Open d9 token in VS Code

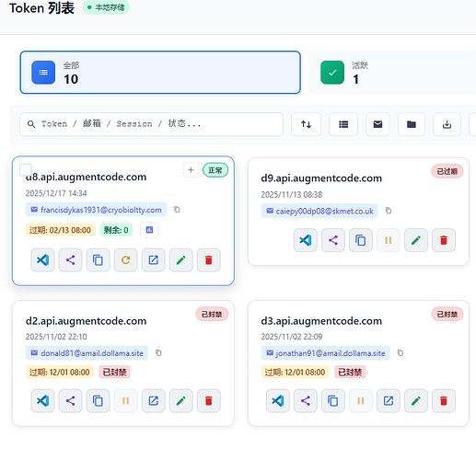click(x=306, y=240)
